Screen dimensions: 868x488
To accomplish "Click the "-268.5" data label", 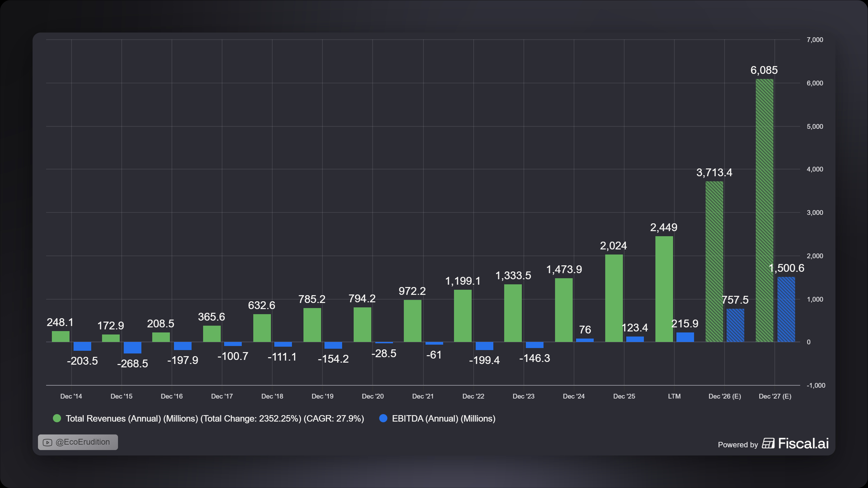I will (x=133, y=364).
